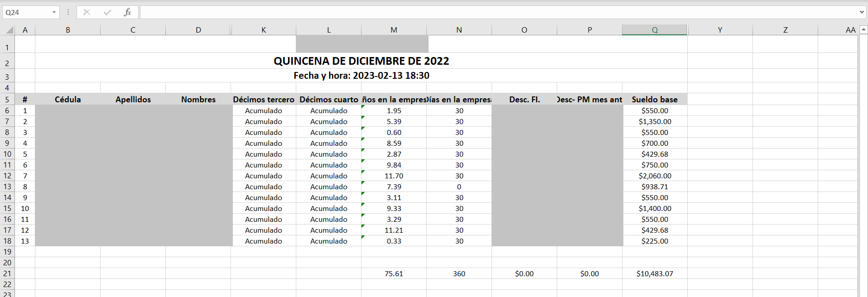Click the total cell $10,483.07
The image size is (868, 297).
655,273
